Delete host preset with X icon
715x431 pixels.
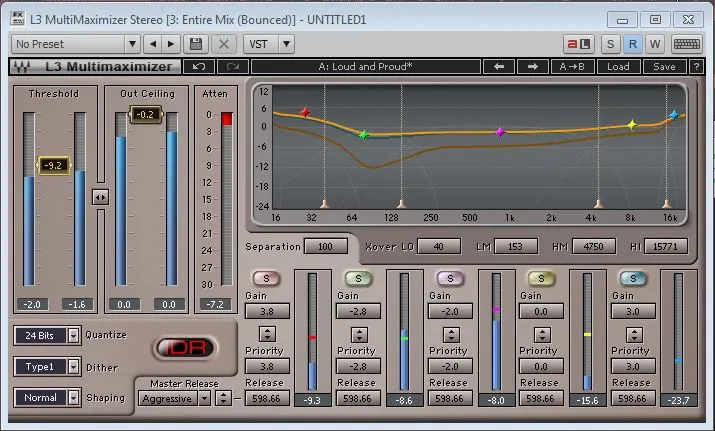(224, 44)
